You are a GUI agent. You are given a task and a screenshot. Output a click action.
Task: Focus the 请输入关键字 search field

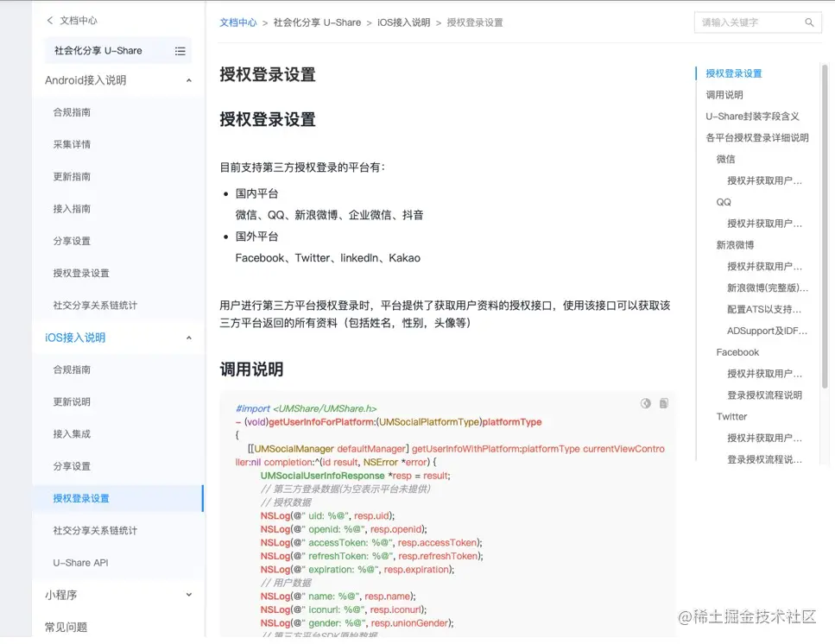point(758,22)
